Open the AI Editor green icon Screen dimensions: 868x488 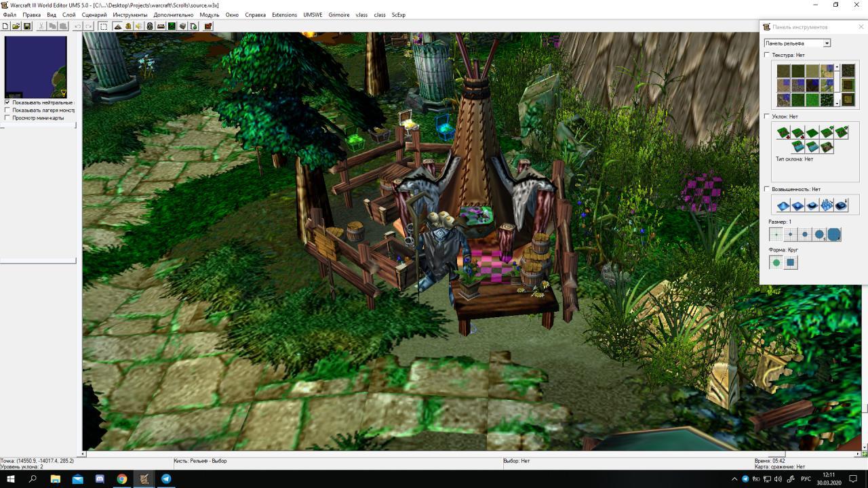click(172, 26)
